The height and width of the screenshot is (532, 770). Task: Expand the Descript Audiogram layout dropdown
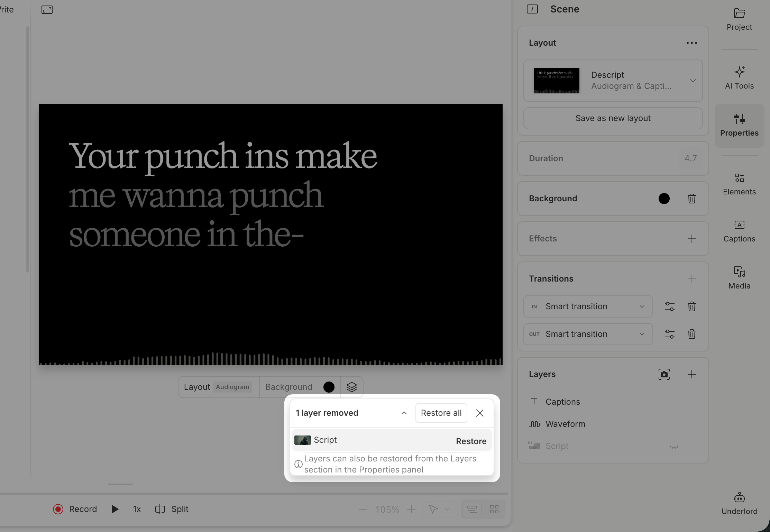coord(694,81)
